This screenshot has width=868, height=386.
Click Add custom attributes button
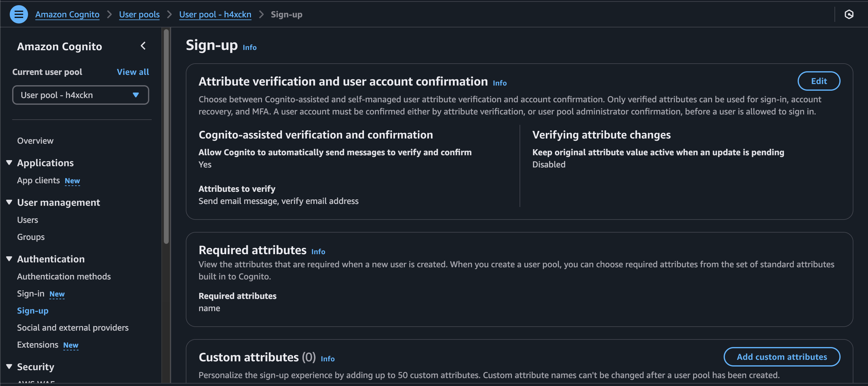click(782, 357)
